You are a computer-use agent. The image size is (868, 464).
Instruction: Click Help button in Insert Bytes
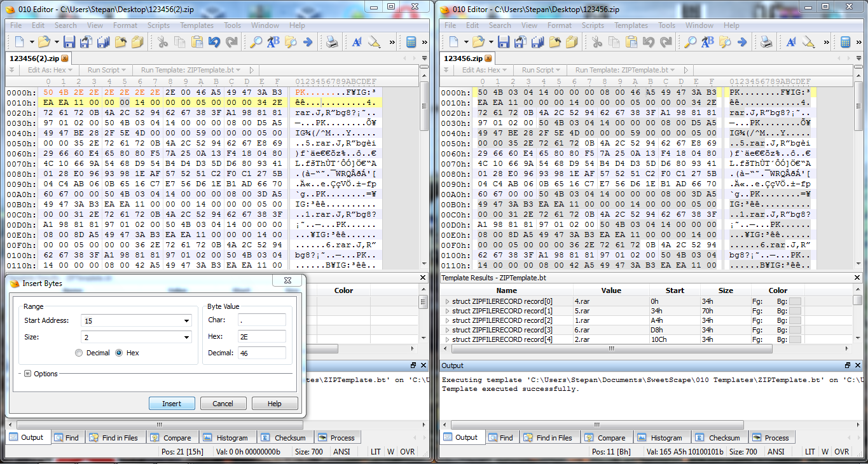pyautogui.click(x=275, y=404)
